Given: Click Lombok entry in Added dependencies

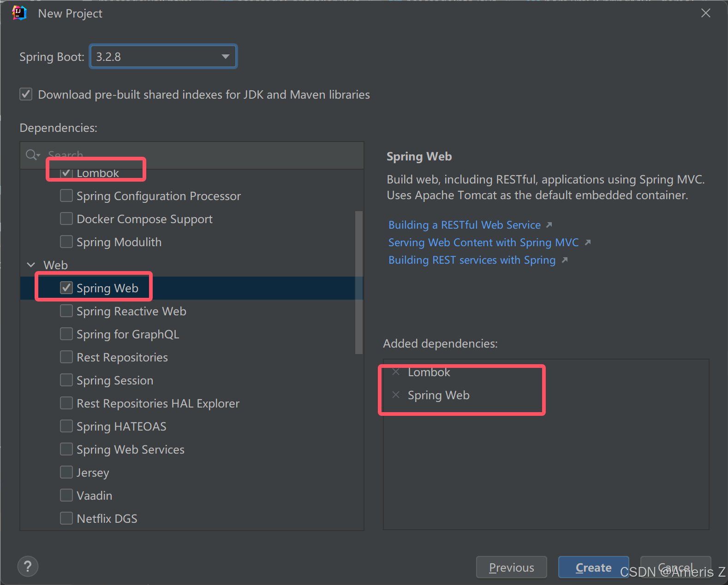Looking at the screenshot, I should 429,372.
